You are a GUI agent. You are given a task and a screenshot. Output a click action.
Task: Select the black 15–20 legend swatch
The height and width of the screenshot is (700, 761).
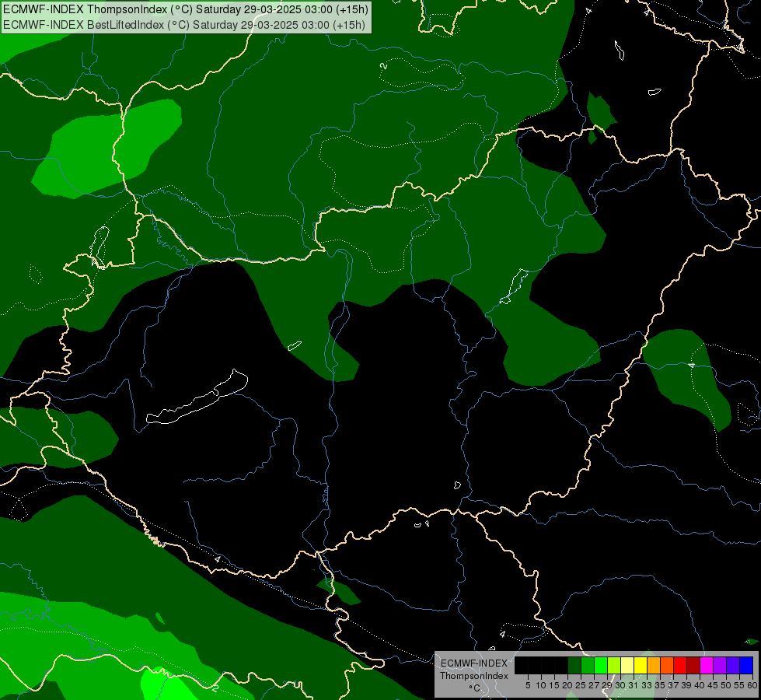tap(561, 665)
